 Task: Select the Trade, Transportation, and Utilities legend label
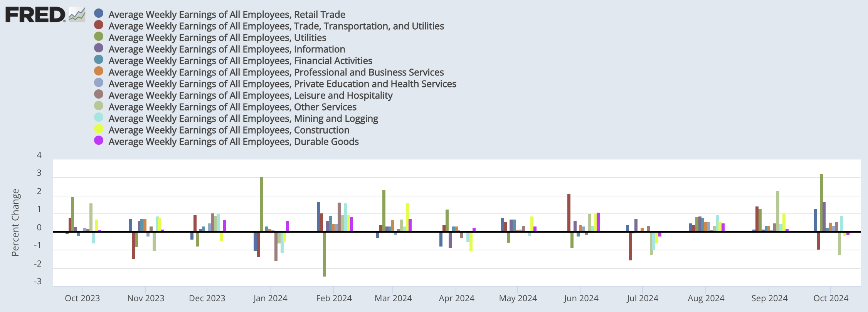[x=276, y=26]
